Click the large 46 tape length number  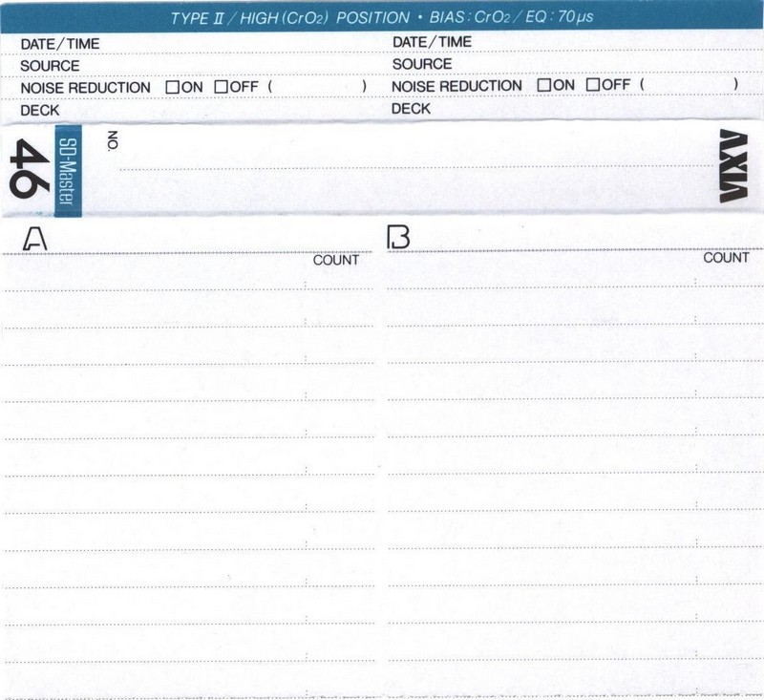[25, 168]
